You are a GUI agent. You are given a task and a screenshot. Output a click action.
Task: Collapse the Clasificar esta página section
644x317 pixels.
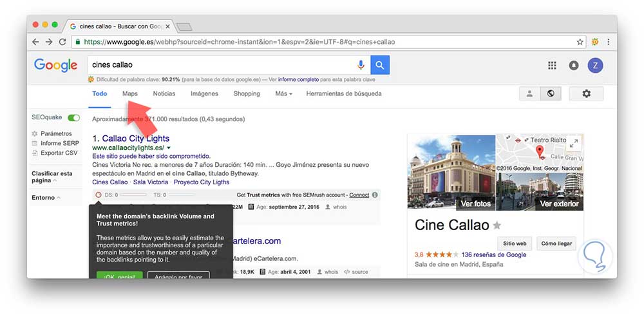tap(52, 177)
